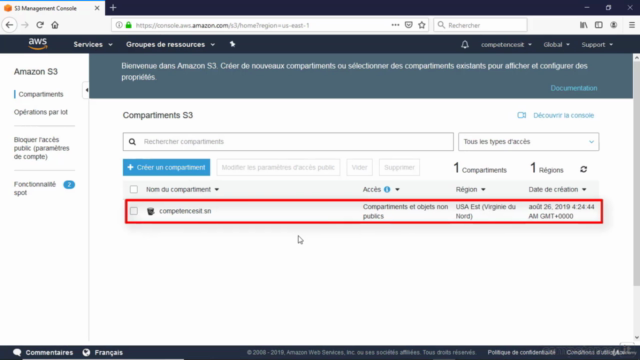Open the Firefox account icon
Screen dimensions: 640x360
pos(613,25)
